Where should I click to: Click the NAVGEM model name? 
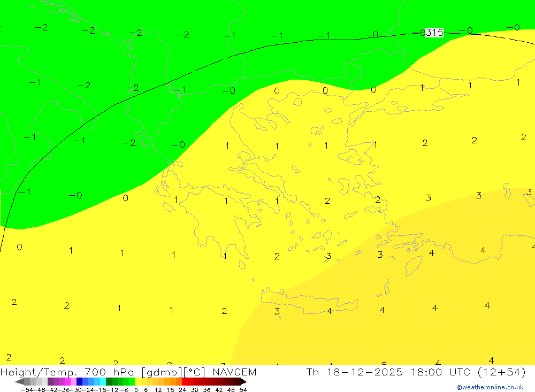point(234,372)
